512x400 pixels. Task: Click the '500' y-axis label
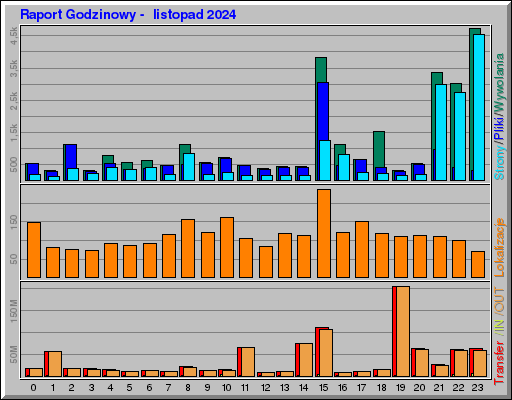click(x=14, y=165)
